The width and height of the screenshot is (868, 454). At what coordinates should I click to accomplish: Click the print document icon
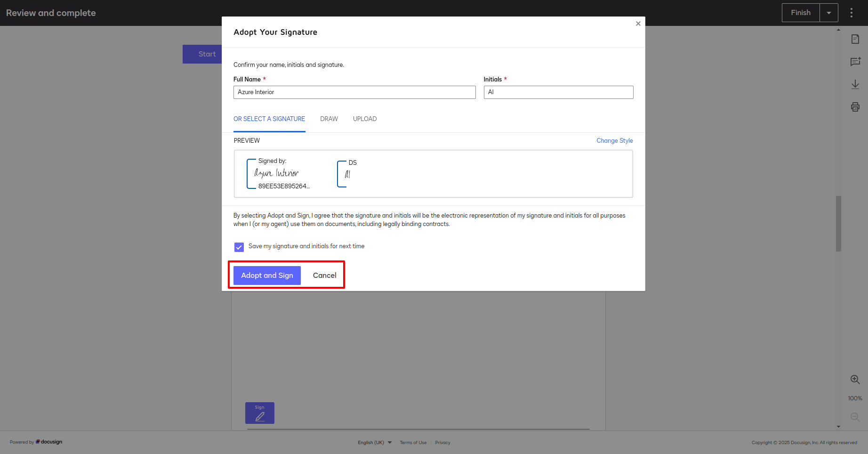(x=855, y=107)
